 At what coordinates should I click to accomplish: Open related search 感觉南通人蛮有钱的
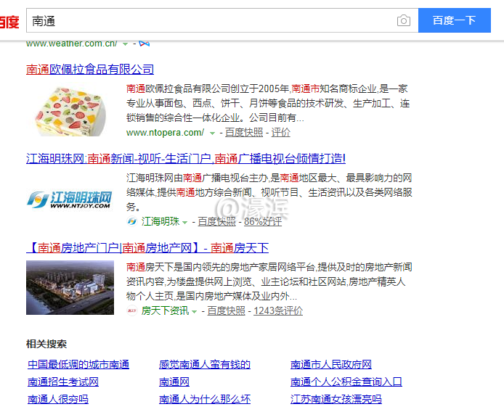205,364
